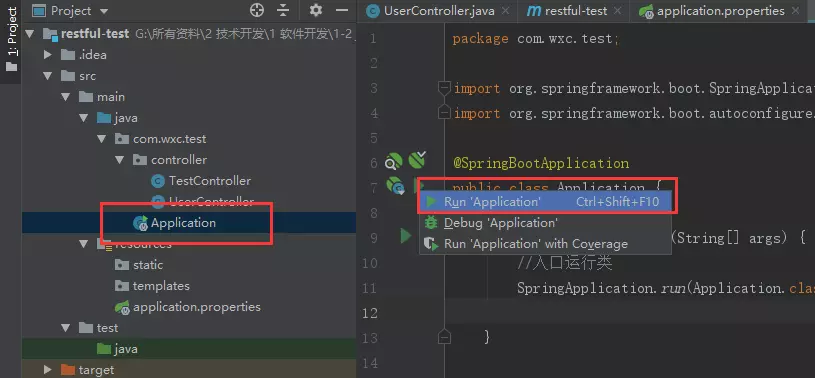Screen dimensions: 815x378
Task: Click the Coverage shield icon in menu
Action: coord(431,244)
